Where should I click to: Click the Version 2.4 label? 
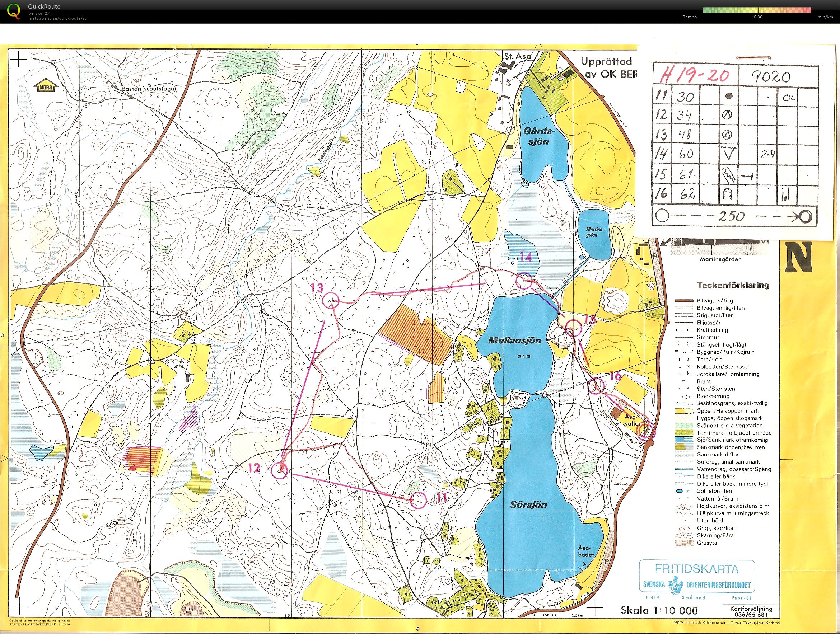click(x=39, y=13)
